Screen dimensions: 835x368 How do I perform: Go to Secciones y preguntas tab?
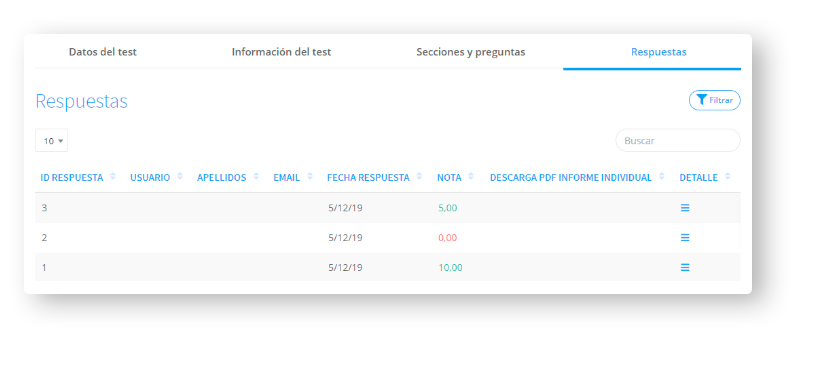471,52
